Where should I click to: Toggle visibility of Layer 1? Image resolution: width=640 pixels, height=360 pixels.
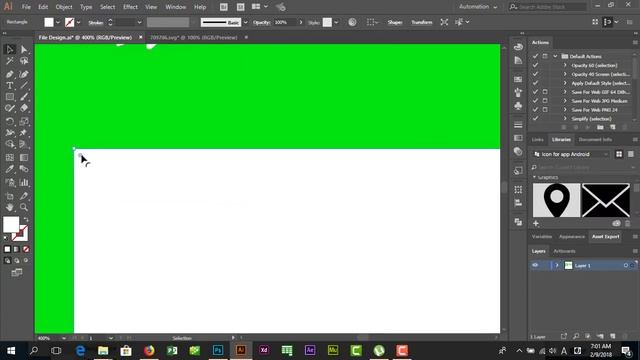535,265
